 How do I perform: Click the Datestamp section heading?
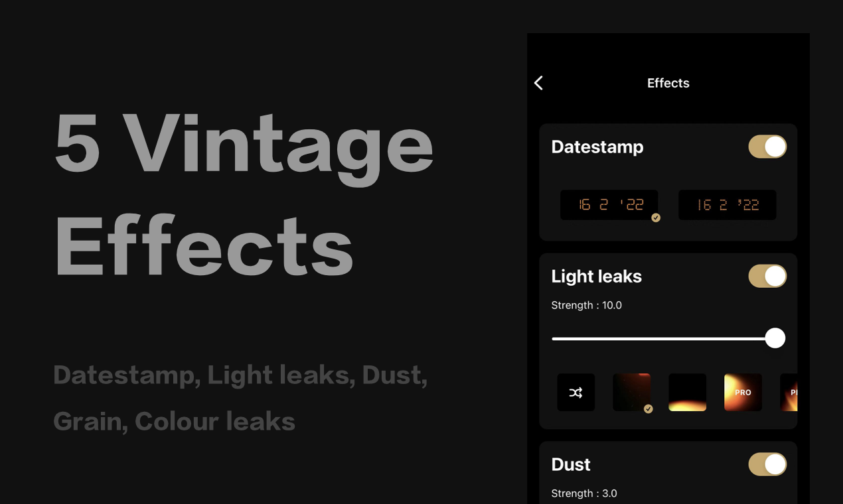click(597, 147)
